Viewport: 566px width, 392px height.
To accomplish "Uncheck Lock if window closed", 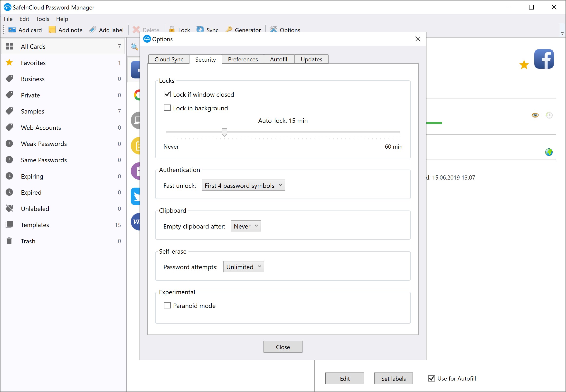I will [167, 94].
